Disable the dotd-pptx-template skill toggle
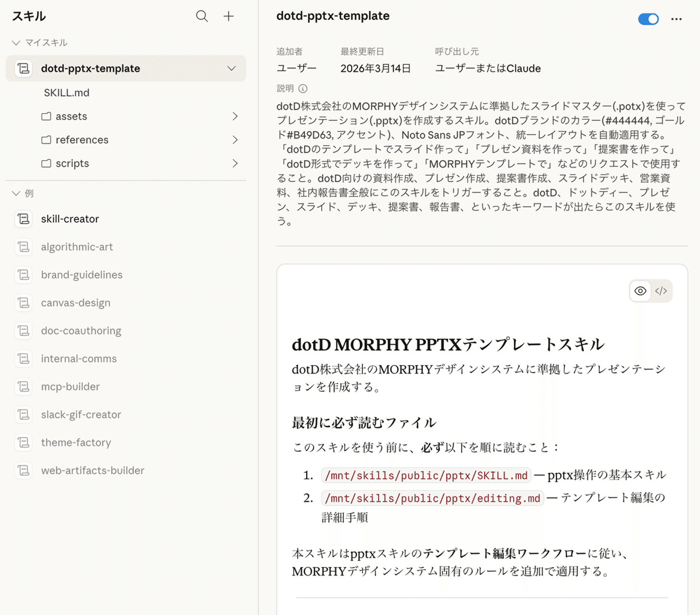Viewport: 700px width, 615px height. tap(648, 19)
